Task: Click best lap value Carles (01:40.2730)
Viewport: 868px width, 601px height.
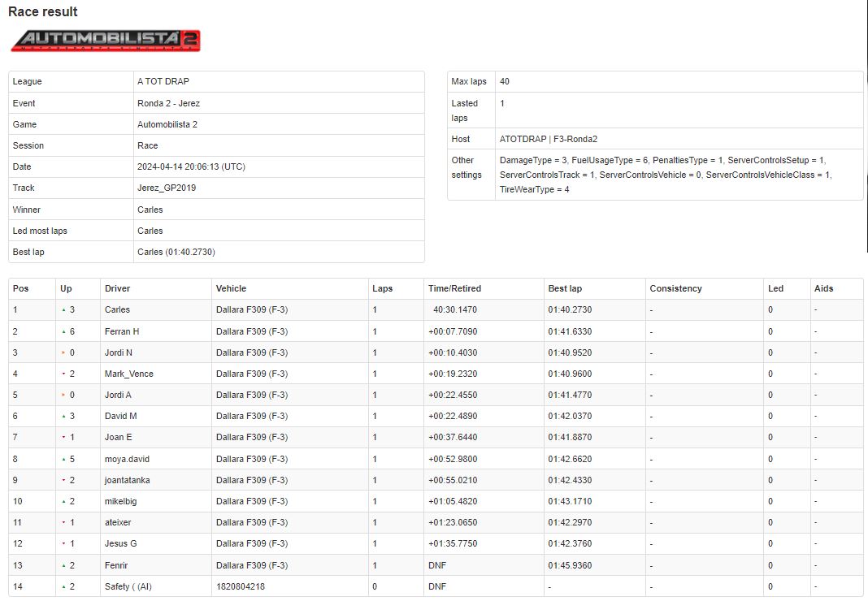Action: click(176, 252)
